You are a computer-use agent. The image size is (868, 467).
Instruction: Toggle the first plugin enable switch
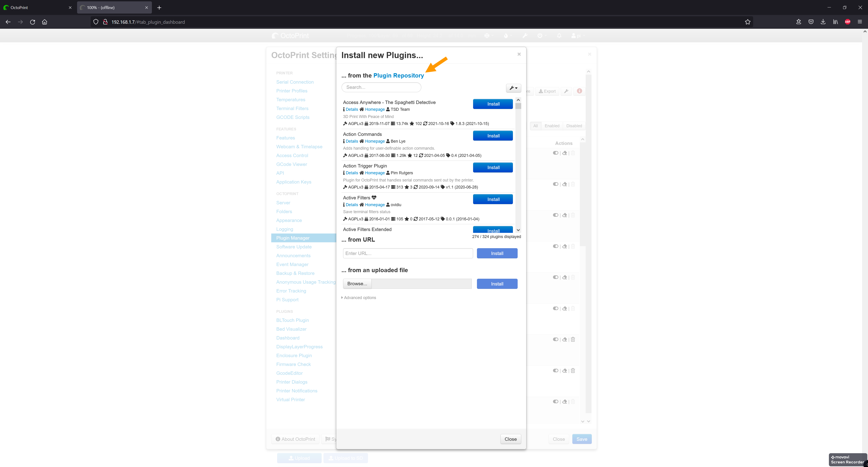(556, 153)
